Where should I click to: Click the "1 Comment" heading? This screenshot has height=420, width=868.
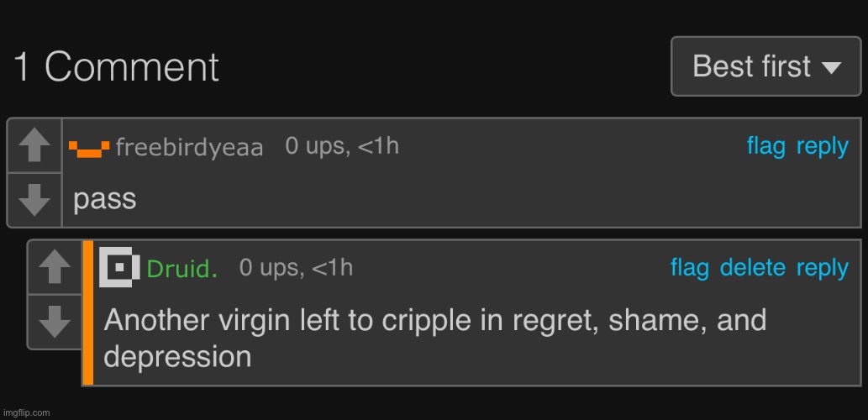click(x=116, y=67)
